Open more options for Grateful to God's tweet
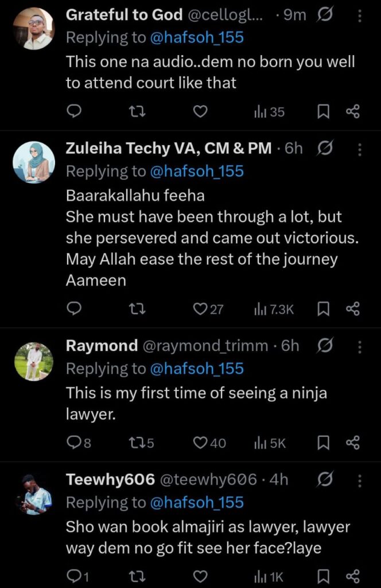Screen dimensions: 381x588 click(360, 16)
